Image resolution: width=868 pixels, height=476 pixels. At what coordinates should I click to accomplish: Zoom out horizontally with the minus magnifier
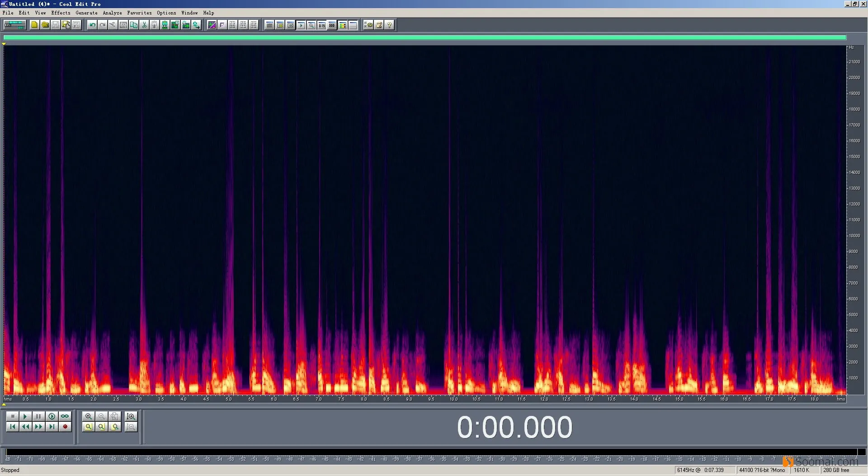102,416
